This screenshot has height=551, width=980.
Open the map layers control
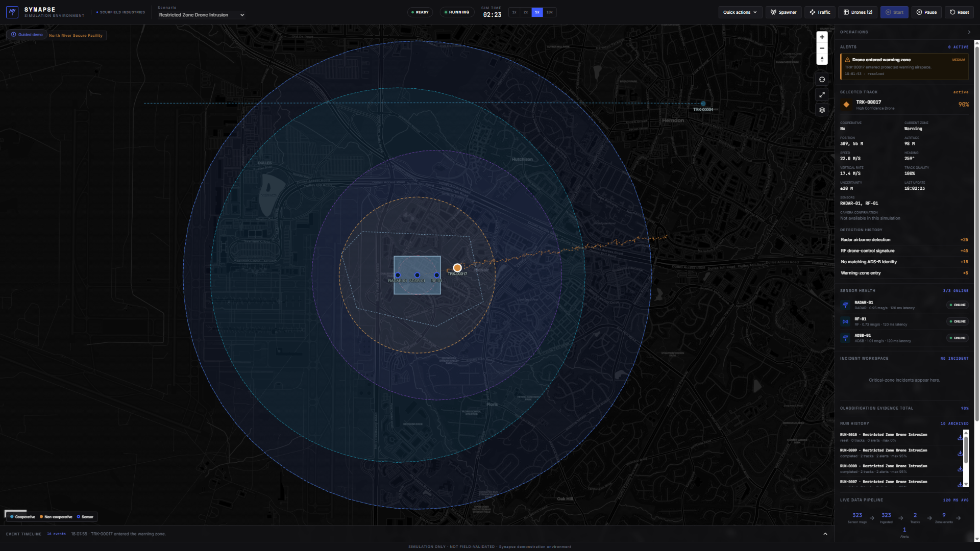click(822, 110)
